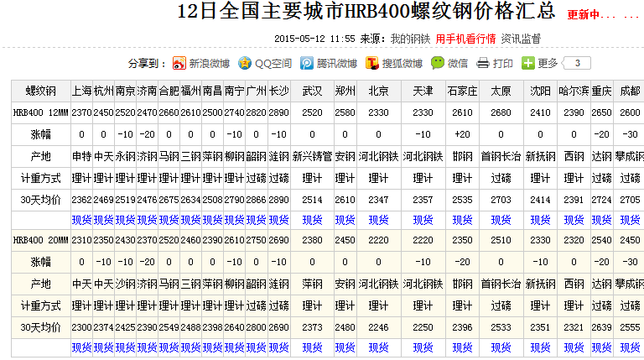Open the 腾讯微博 share link
Viewport: 644px width, 360px height.
(336, 63)
